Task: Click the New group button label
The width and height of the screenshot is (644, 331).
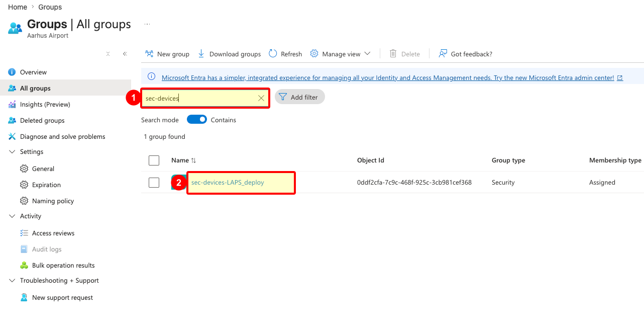Action: tap(173, 54)
